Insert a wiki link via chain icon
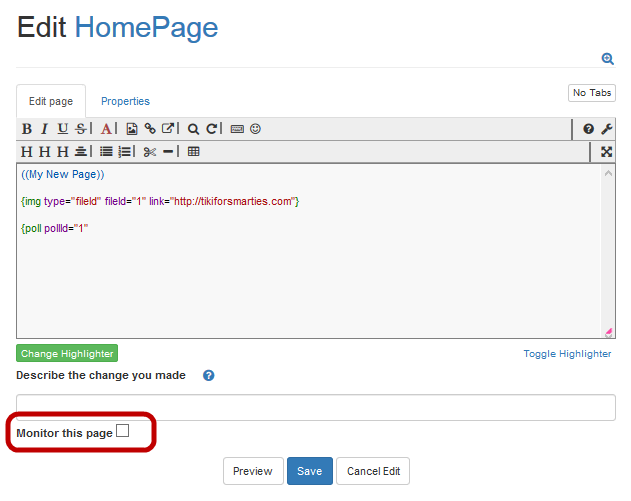This screenshot has width=631, height=501. click(x=150, y=129)
